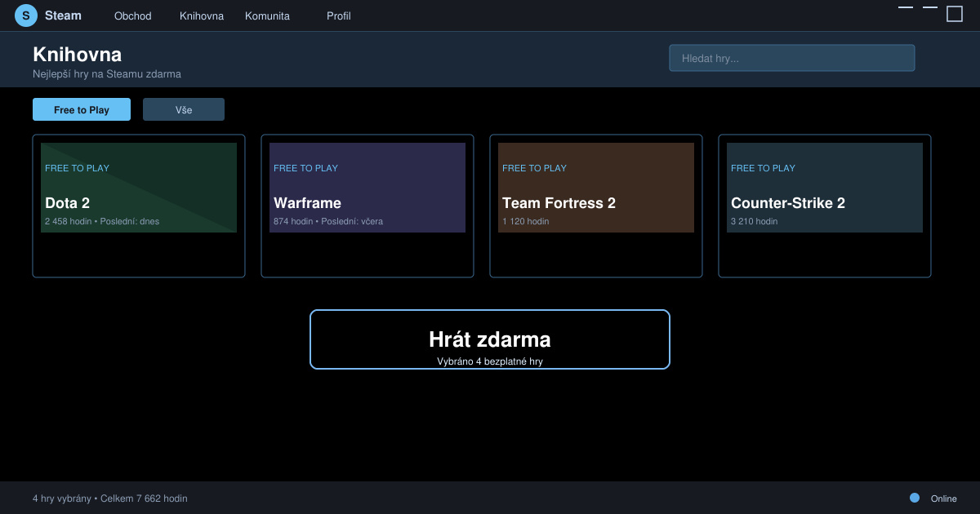Open the Warframe game card
Viewport: 980px width, 514px height.
367,206
